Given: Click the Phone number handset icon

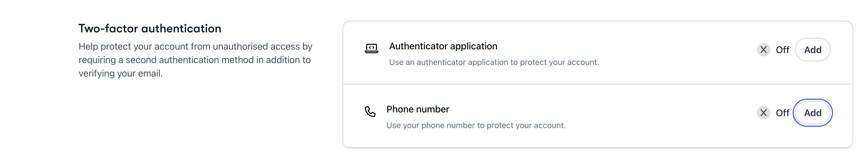Looking at the screenshot, I should (370, 111).
